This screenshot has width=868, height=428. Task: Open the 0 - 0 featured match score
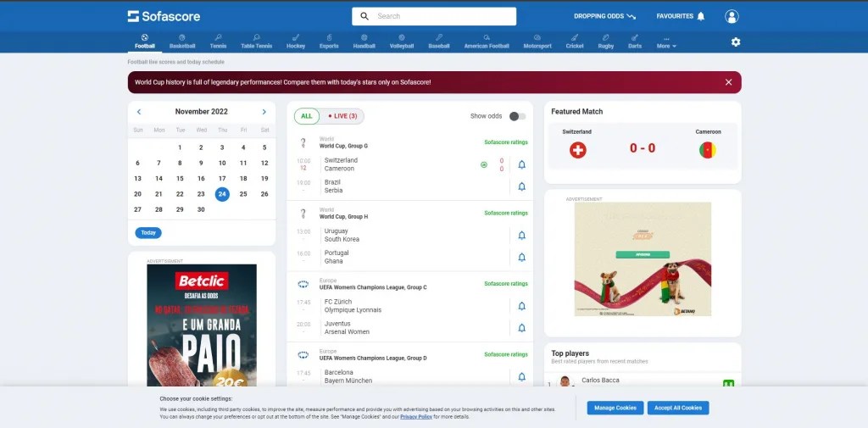pos(643,147)
